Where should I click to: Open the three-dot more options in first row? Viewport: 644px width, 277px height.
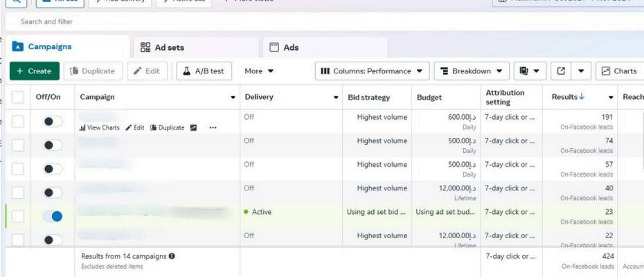213,128
